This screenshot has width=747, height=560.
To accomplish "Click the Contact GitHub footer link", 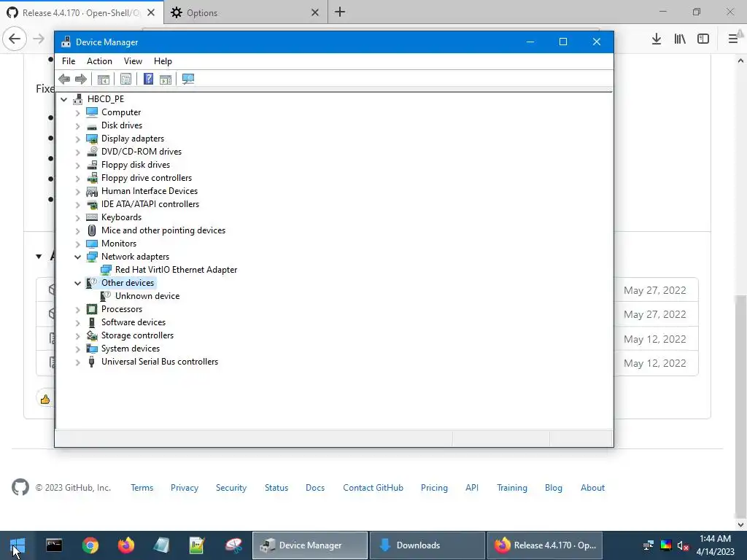I will pyautogui.click(x=373, y=488).
